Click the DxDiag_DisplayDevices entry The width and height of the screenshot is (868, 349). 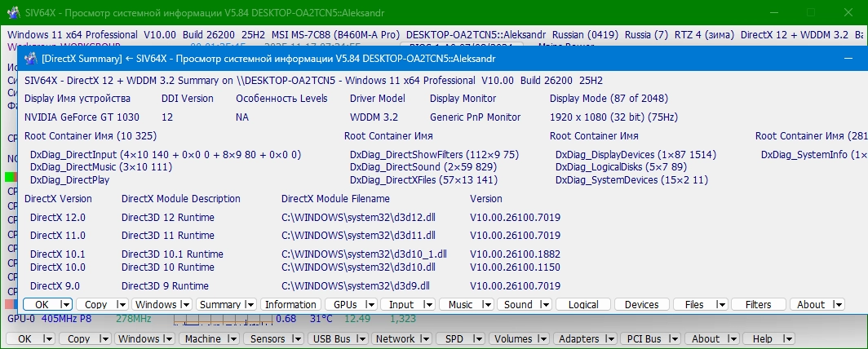[x=635, y=155]
